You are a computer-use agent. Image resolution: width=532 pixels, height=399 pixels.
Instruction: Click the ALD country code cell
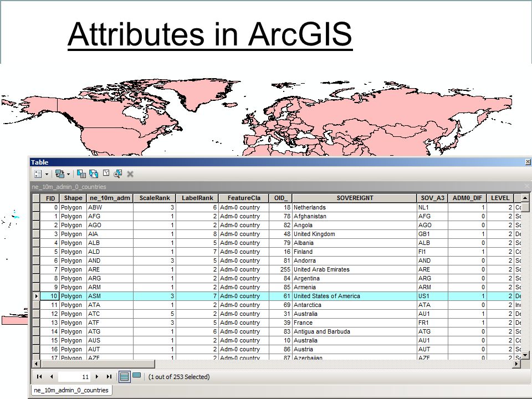110,252
